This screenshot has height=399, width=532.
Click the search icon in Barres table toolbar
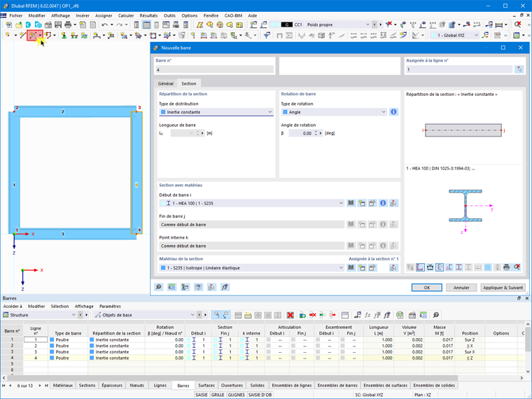tap(436, 315)
